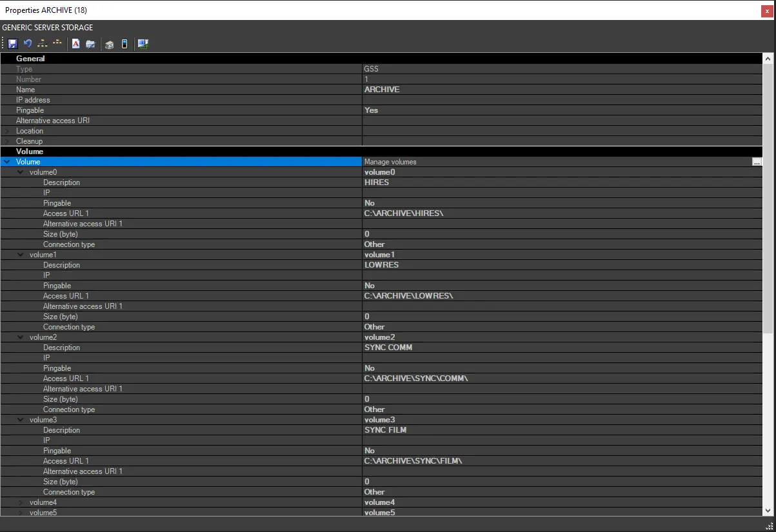The height and width of the screenshot is (532, 776).
Task: Click the blue Undo arrow icon
Action: point(28,44)
